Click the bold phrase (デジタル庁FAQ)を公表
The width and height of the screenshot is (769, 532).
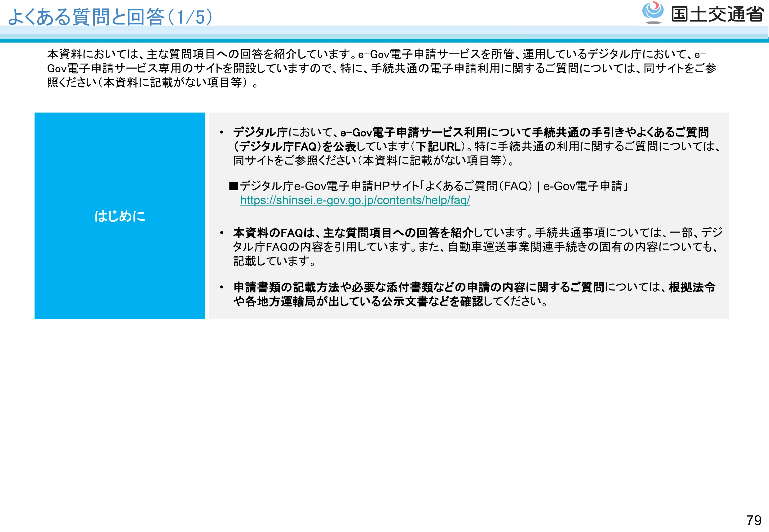pyautogui.click(x=295, y=147)
